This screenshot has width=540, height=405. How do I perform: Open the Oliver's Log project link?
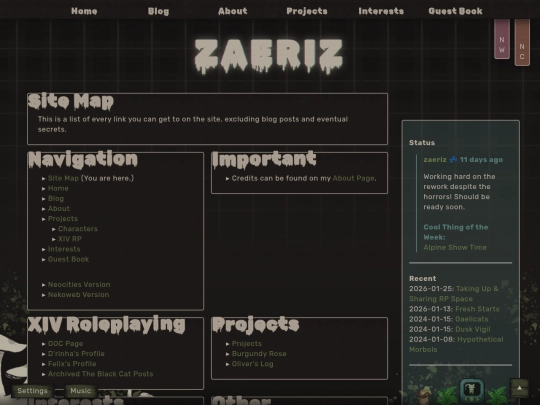point(252,364)
